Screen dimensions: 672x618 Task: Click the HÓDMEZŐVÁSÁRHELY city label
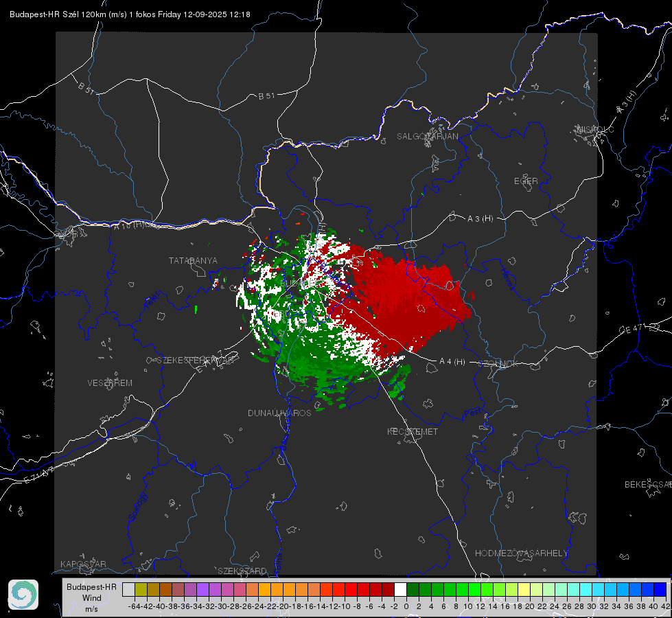pos(521,553)
